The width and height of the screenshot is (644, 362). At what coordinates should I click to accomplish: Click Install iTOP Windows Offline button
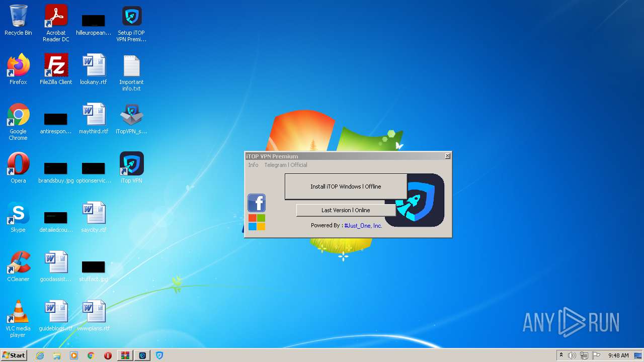(x=346, y=187)
